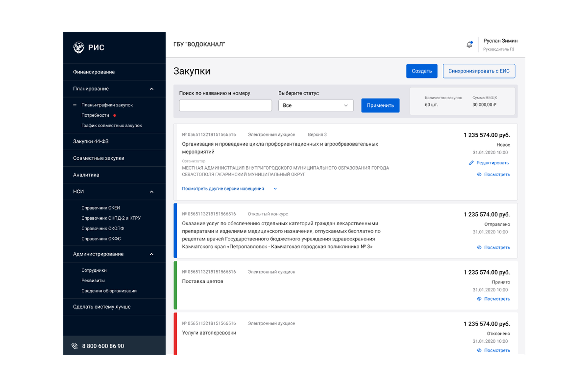
Task: Collapse the Планирование section chevron
Action: click(152, 89)
